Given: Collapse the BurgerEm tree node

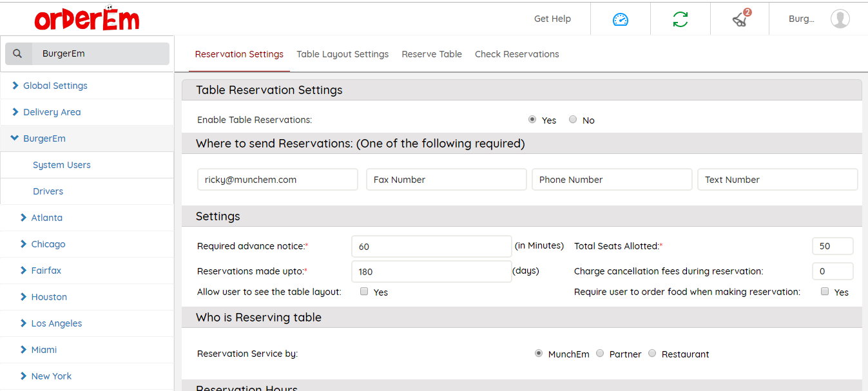Looking at the screenshot, I should coord(15,138).
